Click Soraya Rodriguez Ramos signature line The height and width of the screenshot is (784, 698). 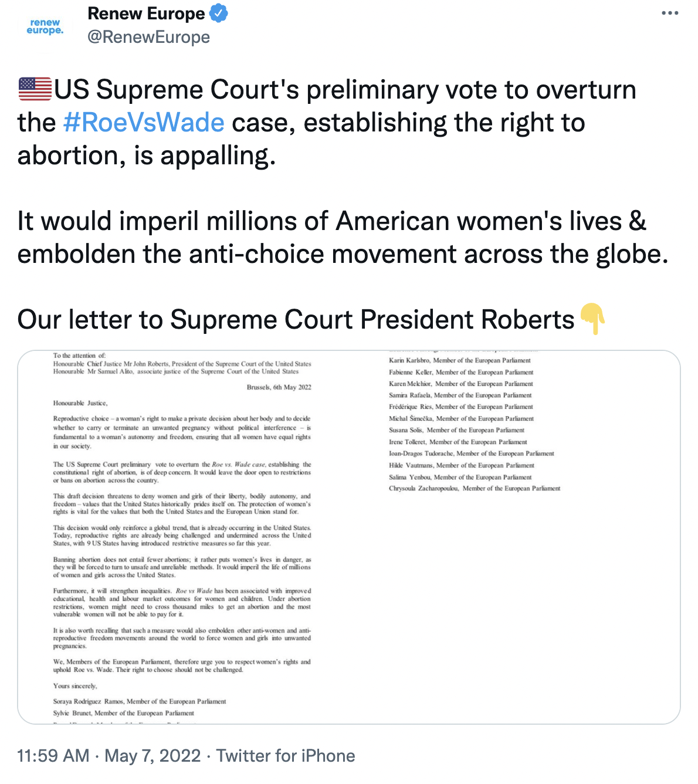tap(140, 701)
